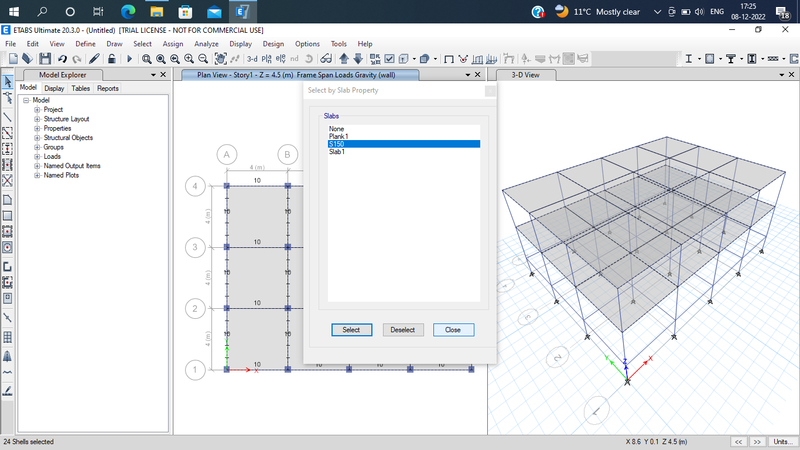Choose S150 in the Slabs list
Image resolution: width=800 pixels, height=450 pixels.
click(x=404, y=144)
